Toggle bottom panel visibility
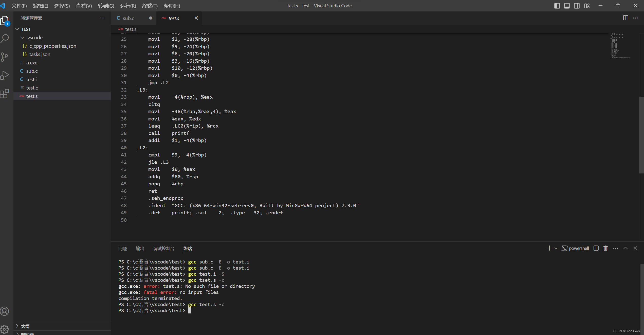The width and height of the screenshot is (644, 335). [x=567, y=6]
